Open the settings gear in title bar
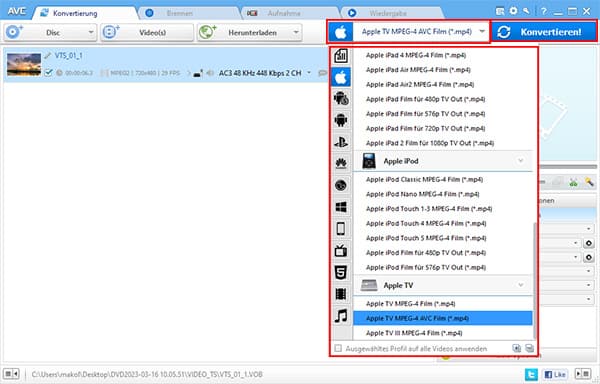This screenshot has width=600, height=384. (x=513, y=11)
